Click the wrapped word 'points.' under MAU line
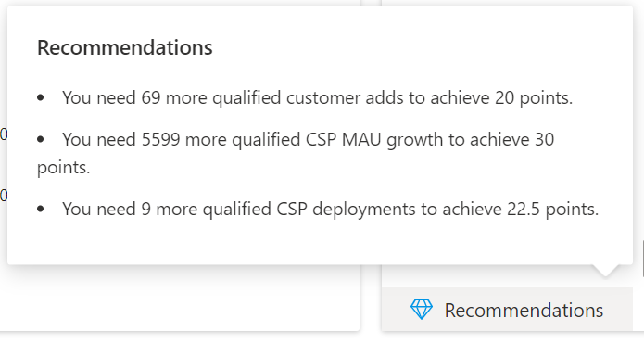 (63, 168)
